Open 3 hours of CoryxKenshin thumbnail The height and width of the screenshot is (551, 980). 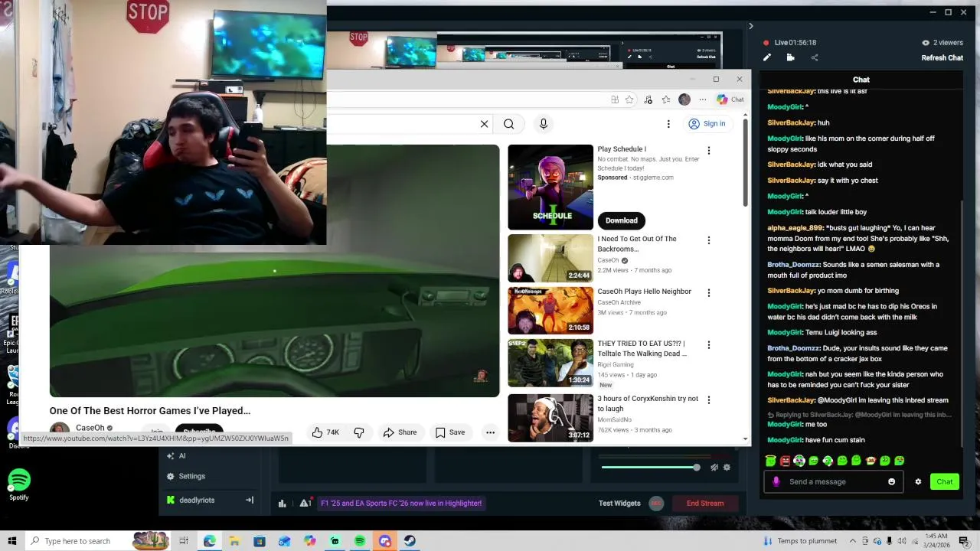click(x=550, y=418)
